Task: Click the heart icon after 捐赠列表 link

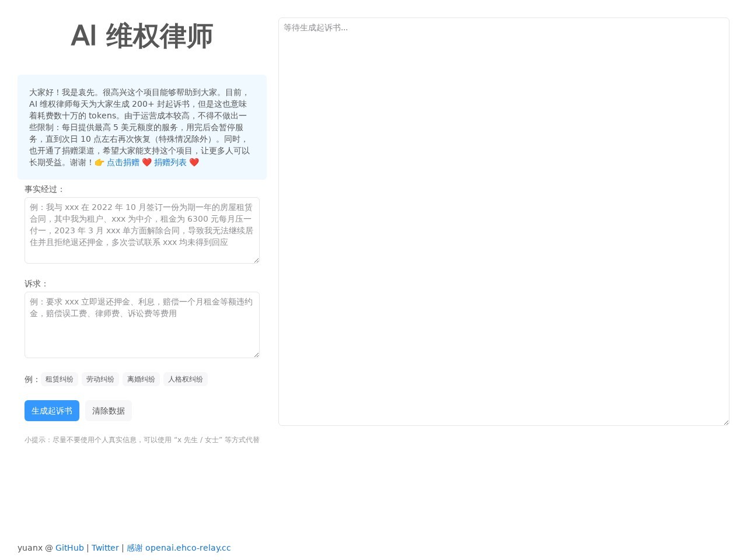Action: coord(194,162)
